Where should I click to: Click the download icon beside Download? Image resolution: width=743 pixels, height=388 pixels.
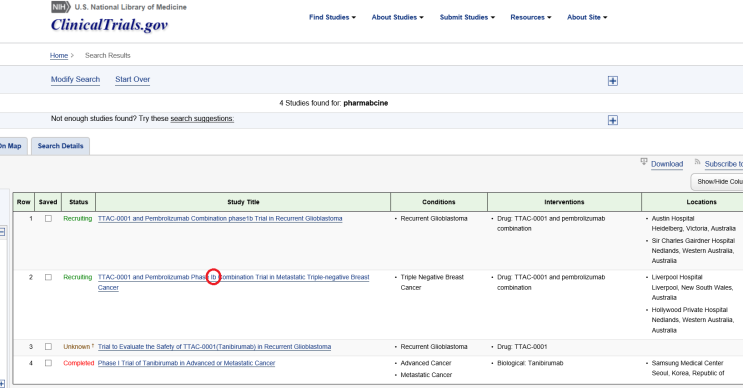(x=643, y=162)
